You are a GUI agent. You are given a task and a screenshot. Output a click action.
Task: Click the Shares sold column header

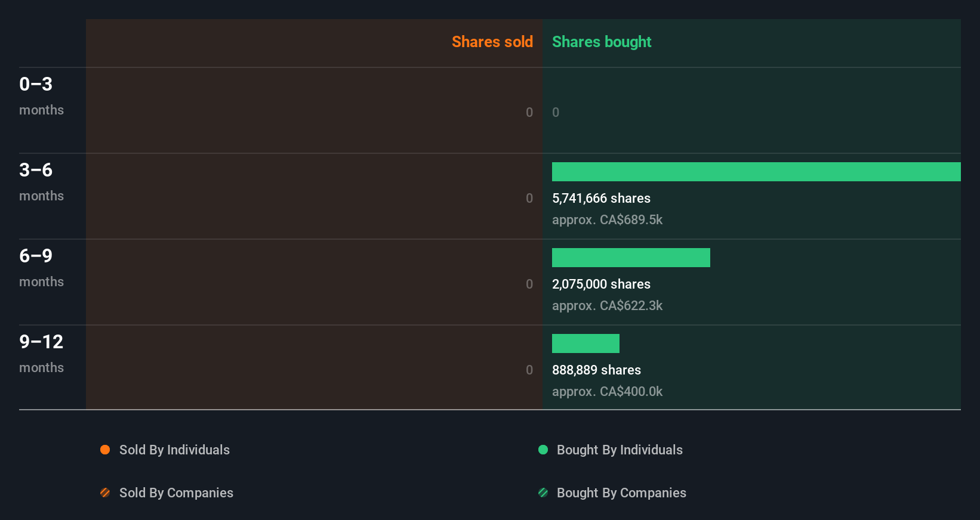click(x=492, y=42)
